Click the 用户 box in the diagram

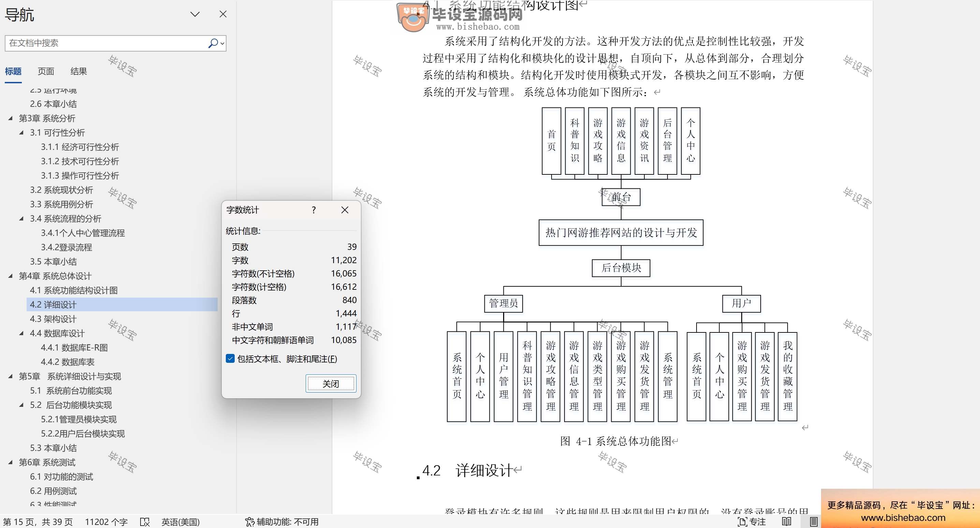point(742,303)
